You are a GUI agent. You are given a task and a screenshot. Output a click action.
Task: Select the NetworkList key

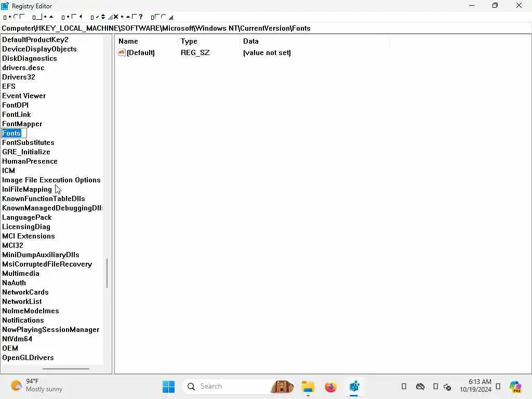tap(22, 301)
